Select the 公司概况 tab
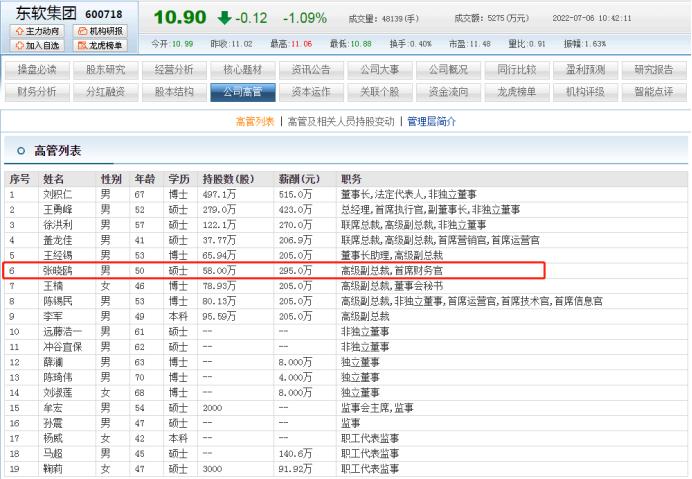 448,70
